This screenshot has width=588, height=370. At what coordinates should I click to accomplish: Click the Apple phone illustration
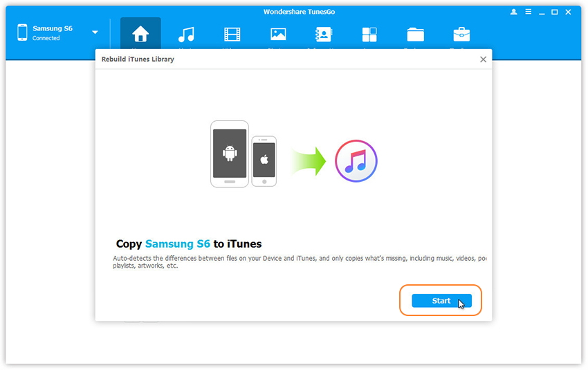pyautogui.click(x=264, y=160)
